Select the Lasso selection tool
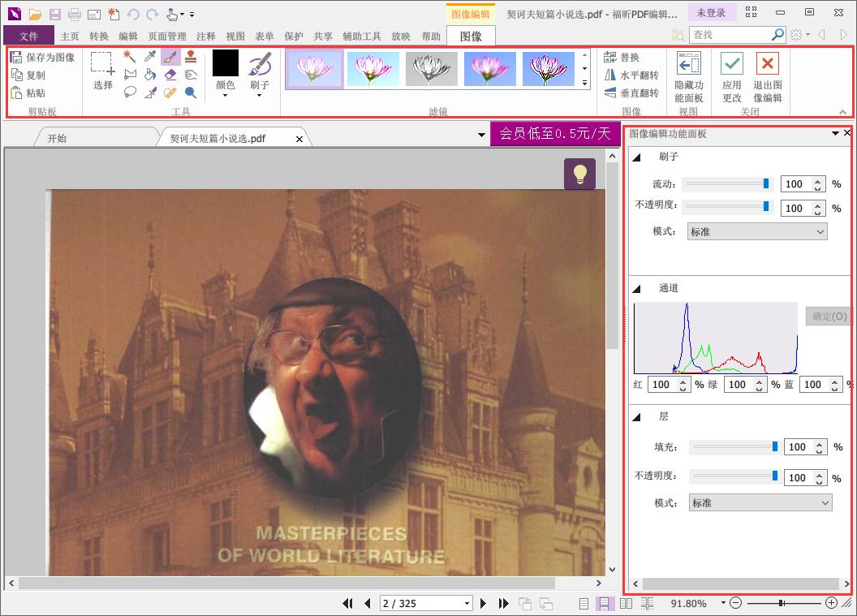Viewport: 857px width, 616px height. click(131, 93)
